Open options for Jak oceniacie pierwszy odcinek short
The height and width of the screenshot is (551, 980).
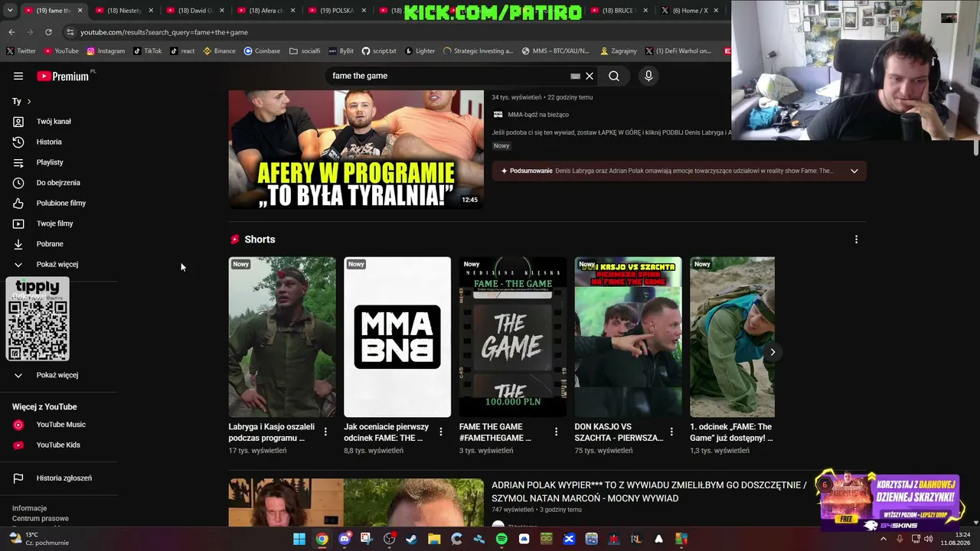441,432
